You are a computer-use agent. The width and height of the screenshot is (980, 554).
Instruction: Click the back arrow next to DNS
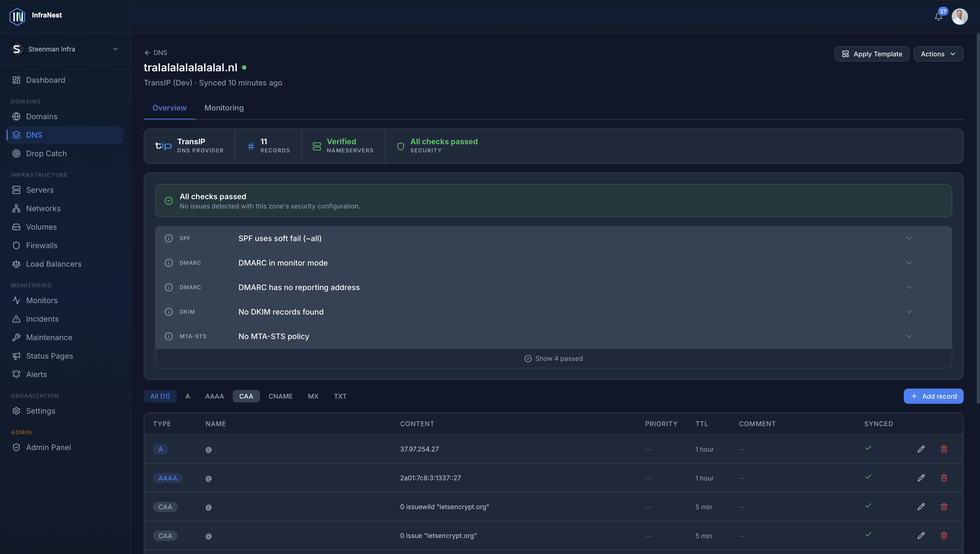(x=147, y=53)
